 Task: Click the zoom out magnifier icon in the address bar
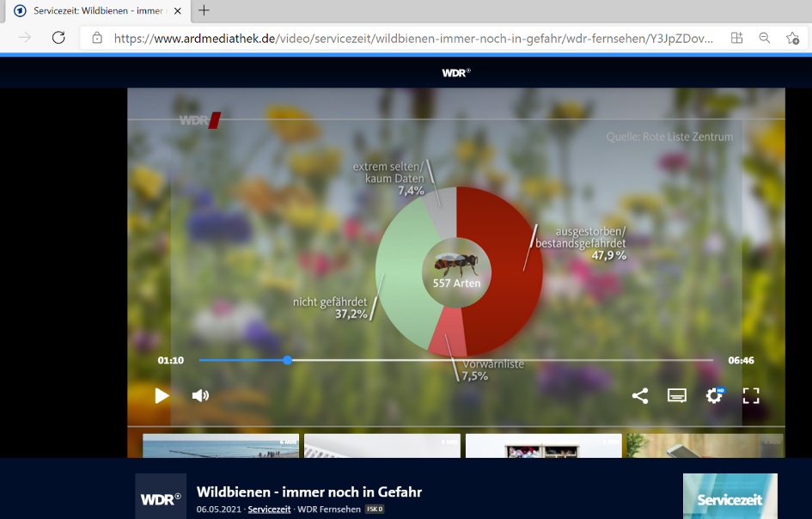tap(765, 38)
